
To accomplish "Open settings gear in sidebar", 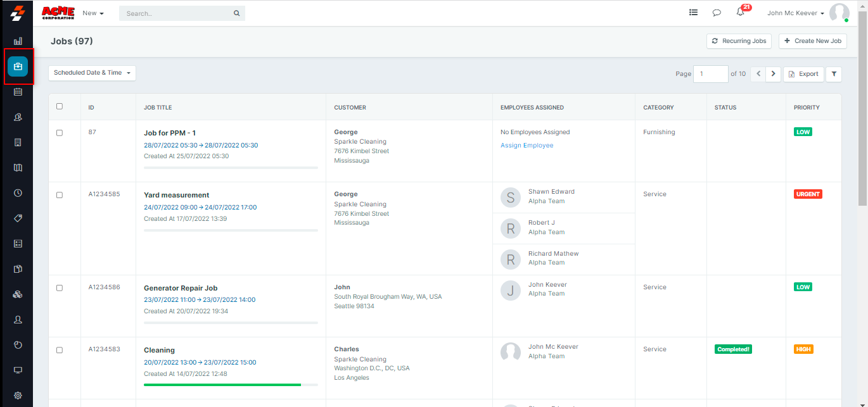I will 18,396.
